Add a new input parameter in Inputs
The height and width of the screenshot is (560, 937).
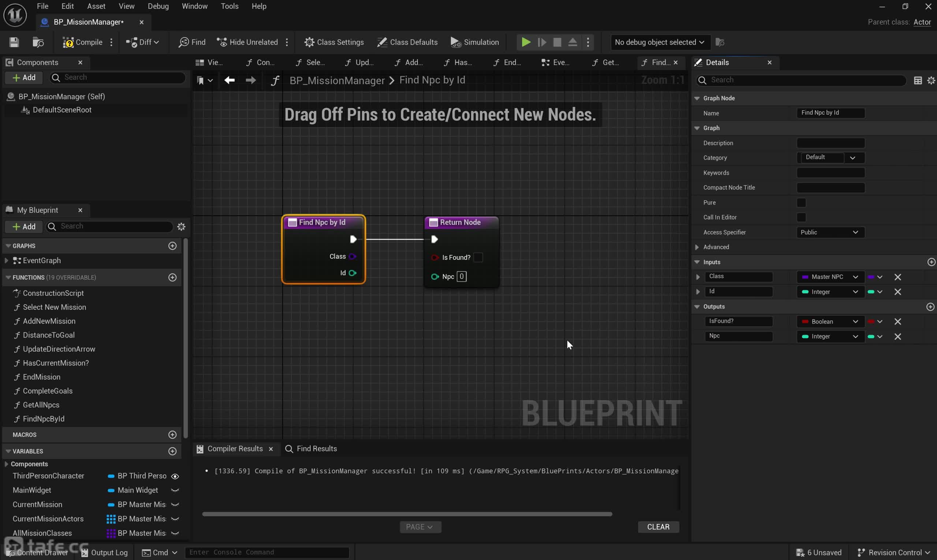[x=931, y=262]
